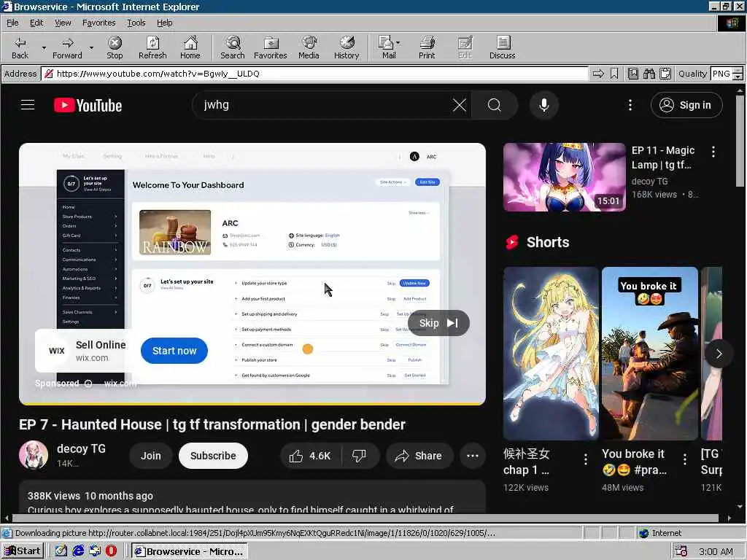Viewport: 747px width, 560px height.
Task: Open the File menu
Action: 12,23
